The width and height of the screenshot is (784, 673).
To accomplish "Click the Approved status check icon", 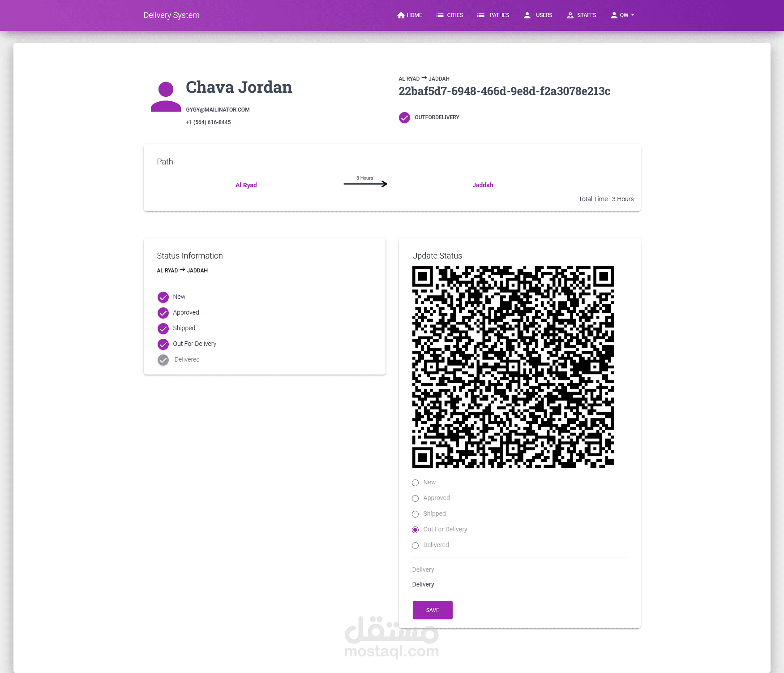I will point(163,313).
